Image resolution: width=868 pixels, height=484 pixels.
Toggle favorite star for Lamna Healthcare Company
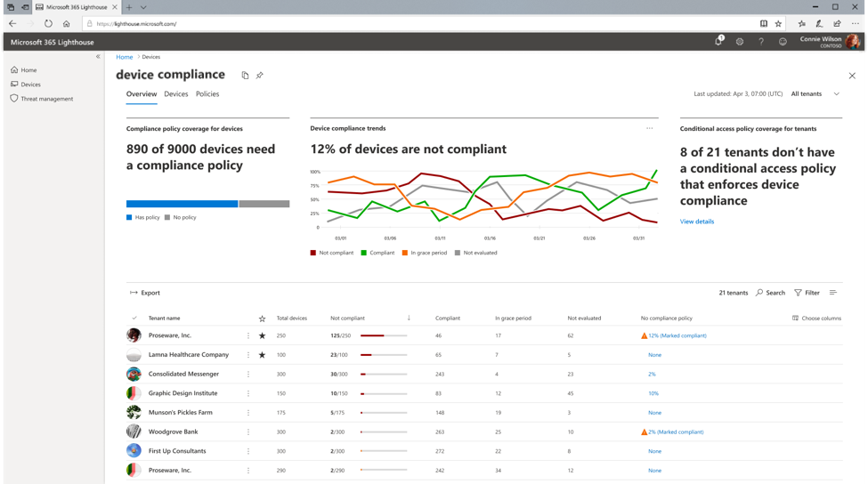pyautogui.click(x=262, y=355)
